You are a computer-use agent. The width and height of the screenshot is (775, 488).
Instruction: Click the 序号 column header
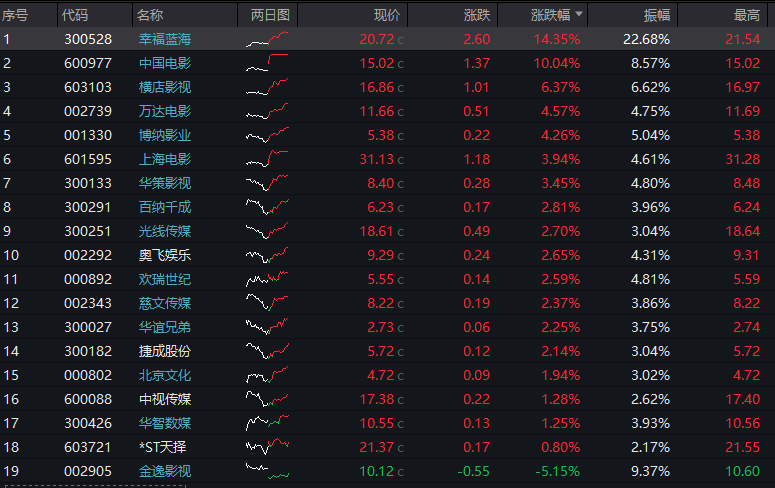[15, 15]
